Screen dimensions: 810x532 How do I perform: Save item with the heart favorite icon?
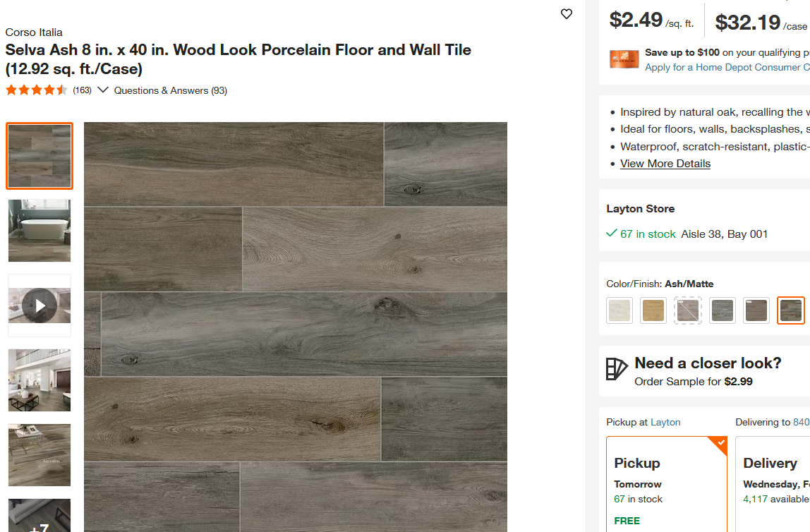566,14
